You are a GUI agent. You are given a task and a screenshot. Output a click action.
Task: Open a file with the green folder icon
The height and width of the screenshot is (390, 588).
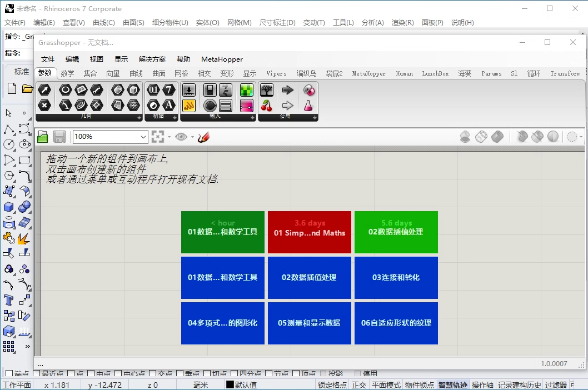pos(43,137)
